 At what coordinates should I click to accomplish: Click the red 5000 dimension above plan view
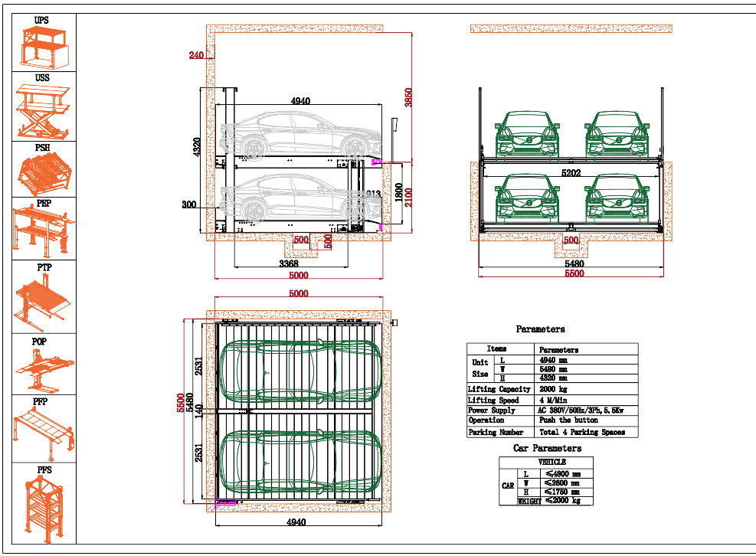pyautogui.click(x=299, y=293)
